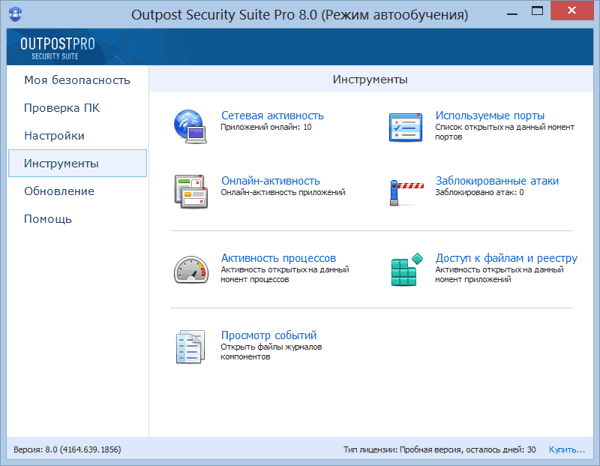Open Доступ к файлам и реестру link
This screenshot has height=466, width=600.
tap(506, 258)
